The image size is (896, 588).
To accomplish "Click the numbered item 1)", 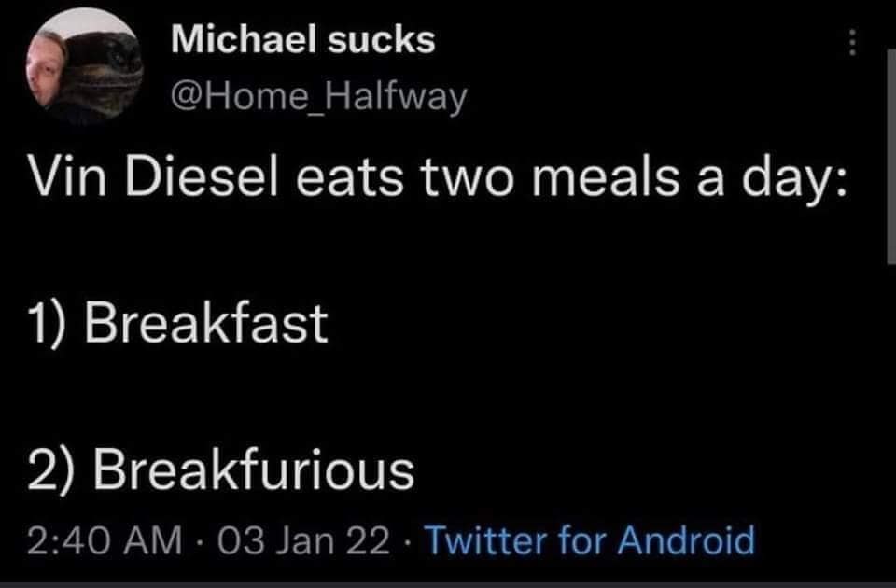I will [46, 322].
